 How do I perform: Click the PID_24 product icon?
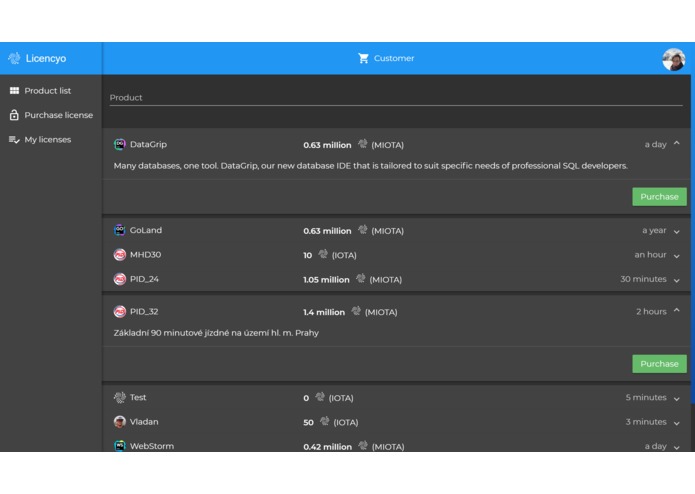pyautogui.click(x=120, y=279)
